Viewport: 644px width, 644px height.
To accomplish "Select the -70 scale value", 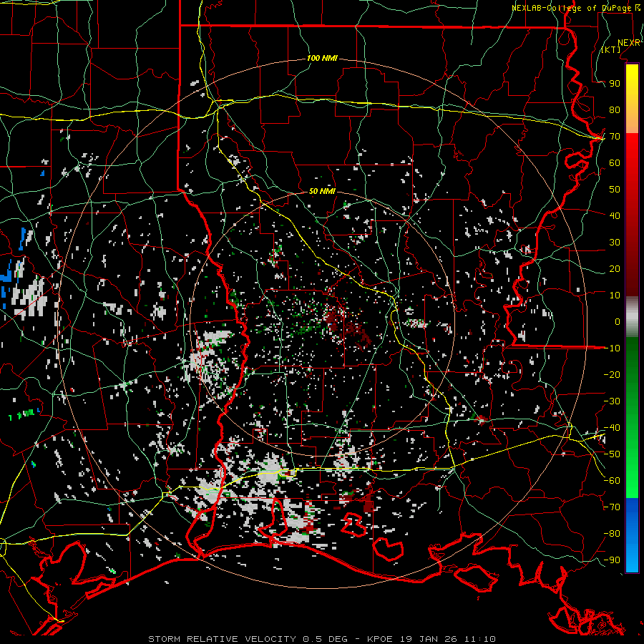I will point(612,507).
